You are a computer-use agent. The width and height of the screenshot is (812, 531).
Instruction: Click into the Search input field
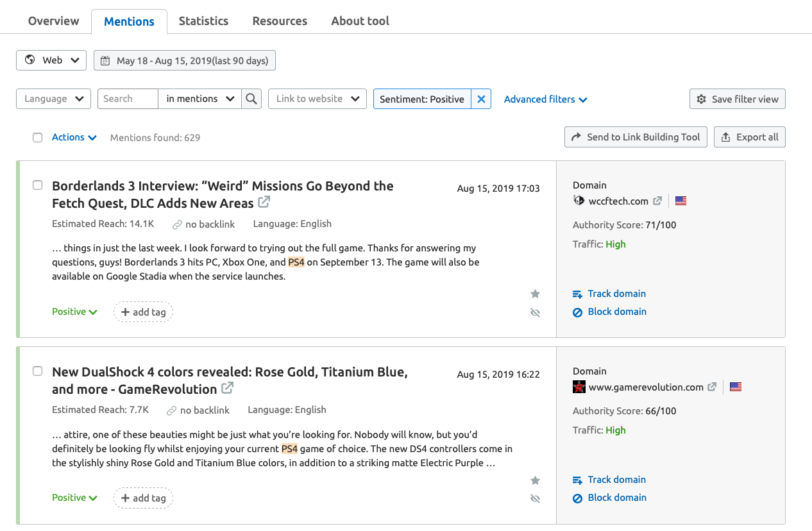128,99
